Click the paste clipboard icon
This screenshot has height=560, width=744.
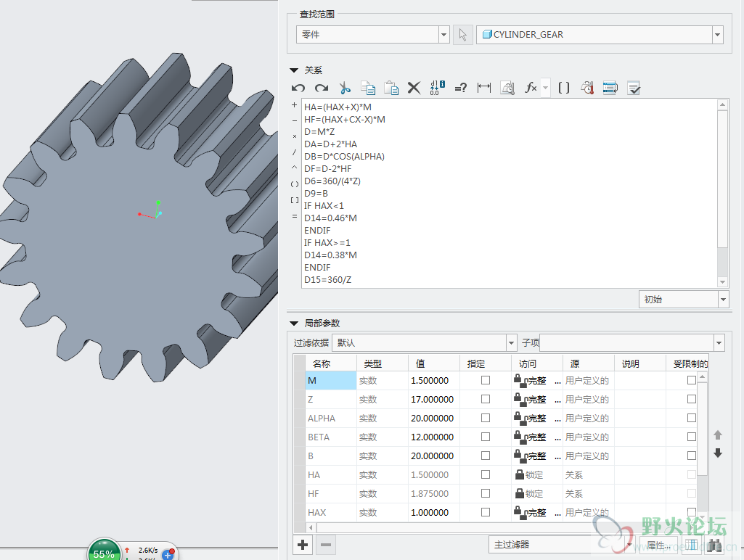[391, 88]
